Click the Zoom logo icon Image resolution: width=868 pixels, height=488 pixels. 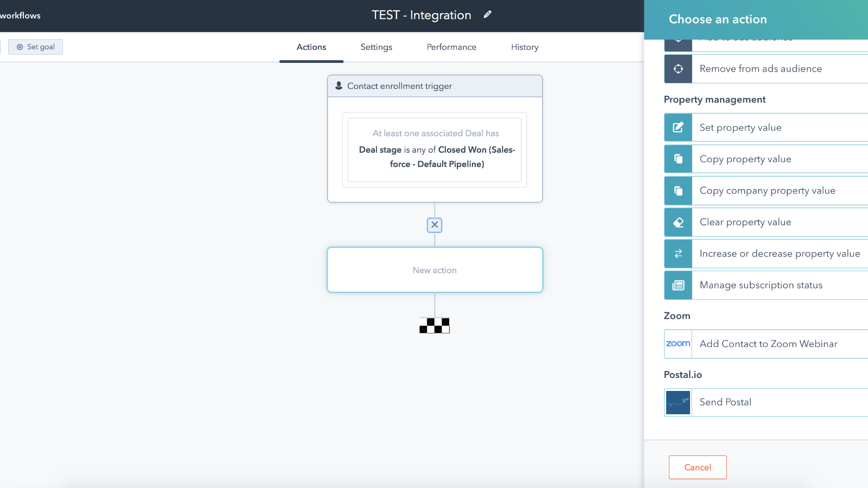click(678, 344)
